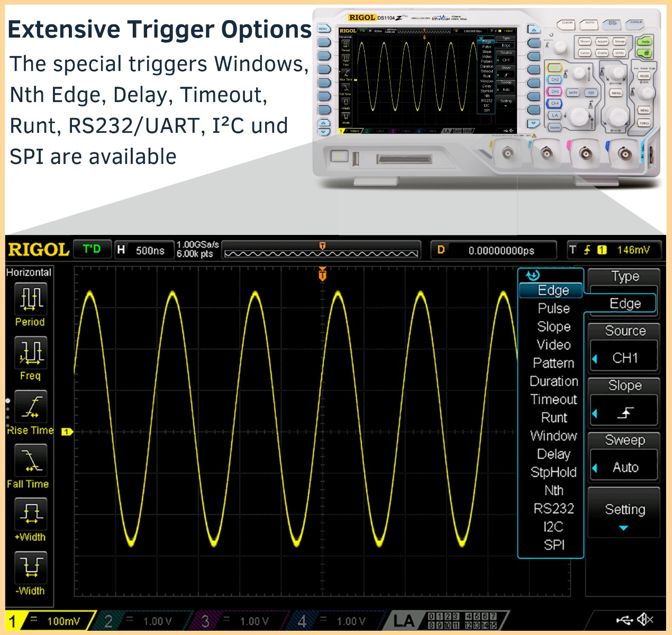Click the RIGOL logo on the large screen

tap(39, 250)
